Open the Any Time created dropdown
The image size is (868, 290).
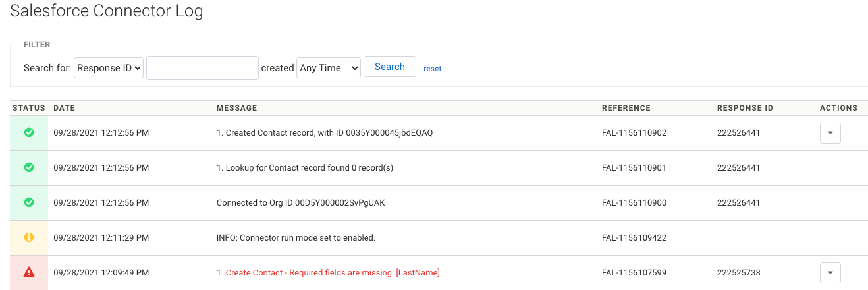click(329, 68)
